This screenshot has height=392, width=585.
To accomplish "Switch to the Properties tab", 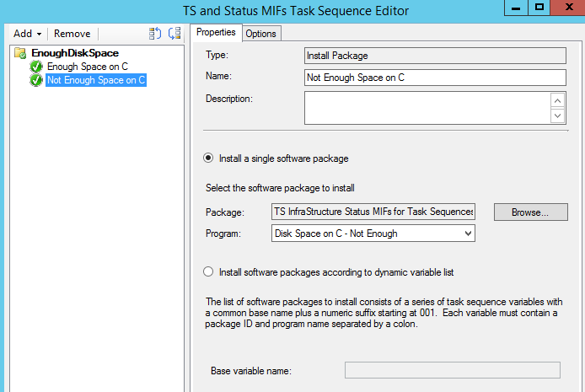I will (x=216, y=33).
